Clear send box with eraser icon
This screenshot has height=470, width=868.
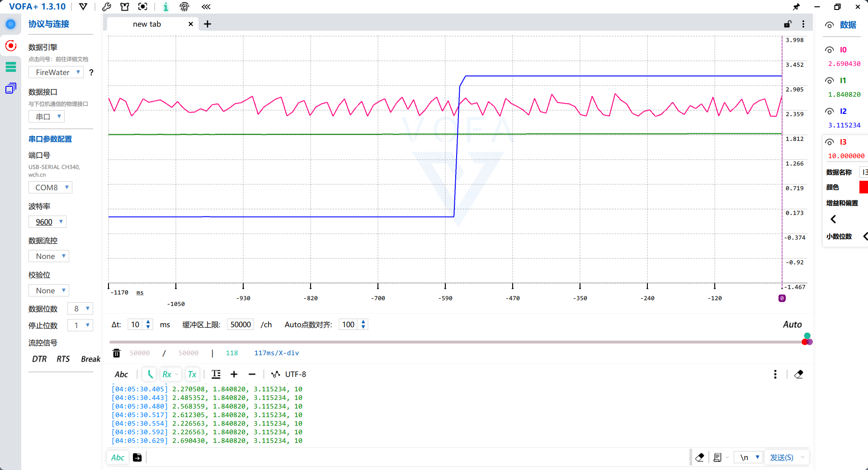pyautogui.click(x=700, y=457)
